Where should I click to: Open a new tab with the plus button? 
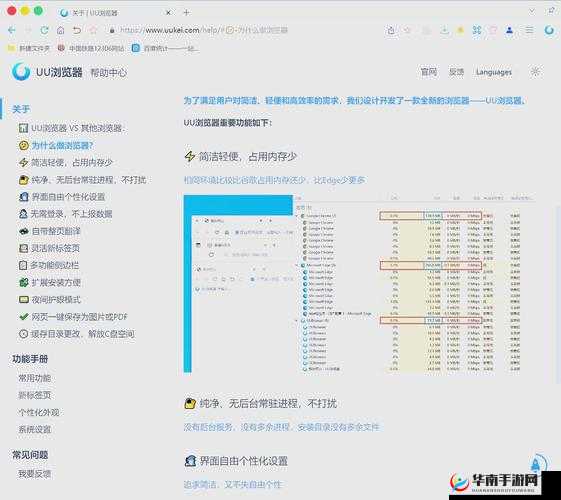click(x=186, y=13)
